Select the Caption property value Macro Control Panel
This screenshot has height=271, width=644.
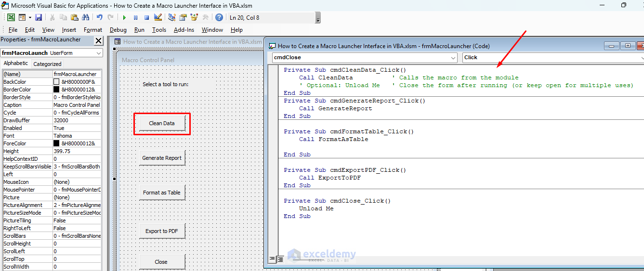[77, 105]
